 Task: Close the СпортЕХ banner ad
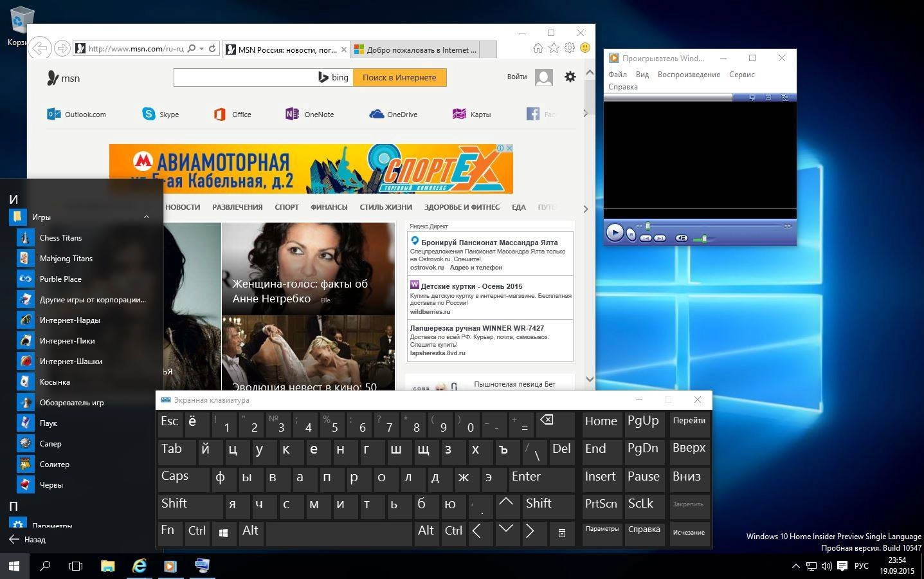click(x=509, y=148)
